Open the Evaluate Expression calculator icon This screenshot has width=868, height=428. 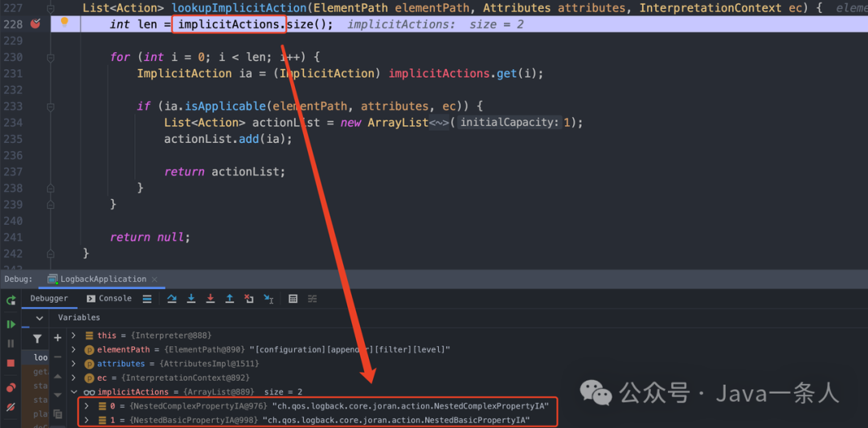[x=293, y=299]
